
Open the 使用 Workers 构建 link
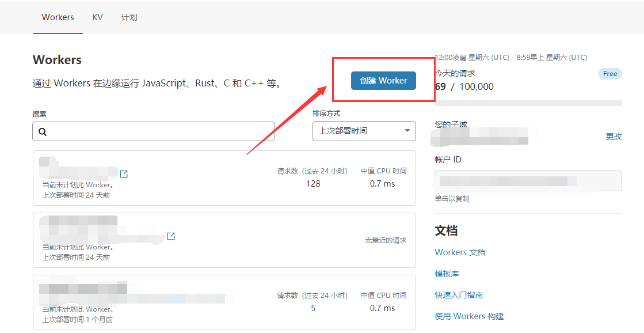[x=469, y=316]
